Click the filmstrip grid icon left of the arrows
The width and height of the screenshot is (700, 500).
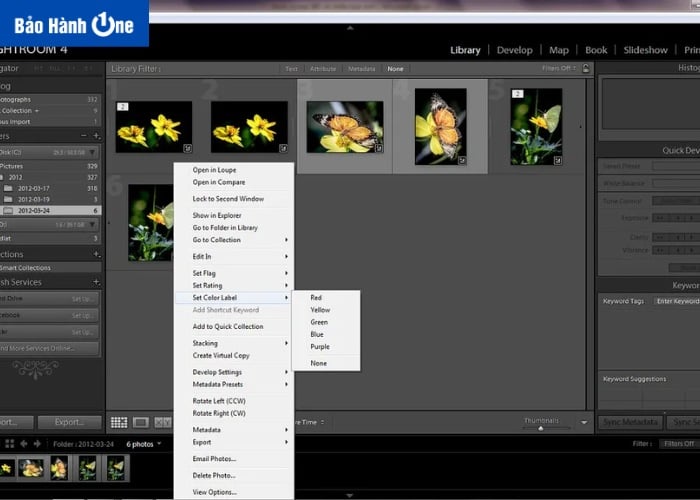[10, 444]
